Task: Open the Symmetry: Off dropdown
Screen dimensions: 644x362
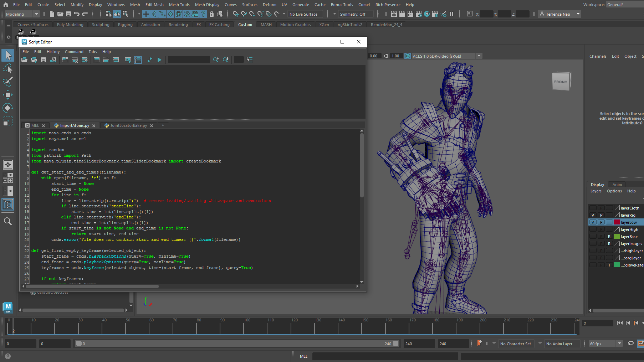Action: click(x=356, y=14)
